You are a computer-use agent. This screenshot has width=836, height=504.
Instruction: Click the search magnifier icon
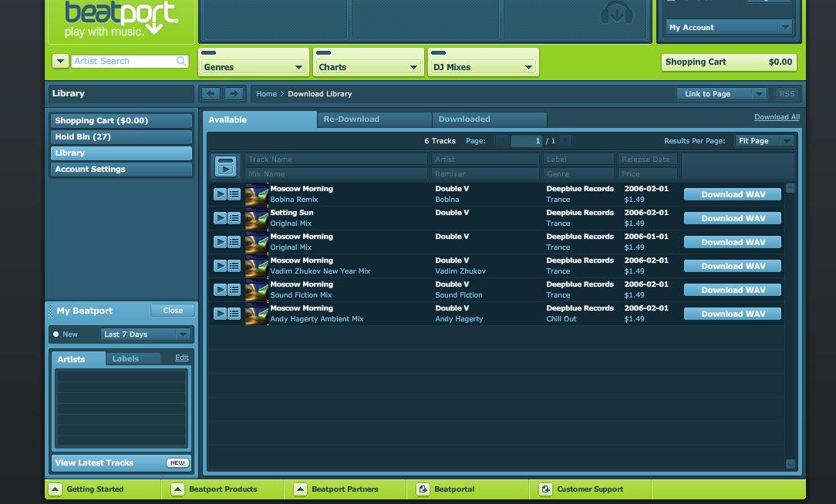181,62
